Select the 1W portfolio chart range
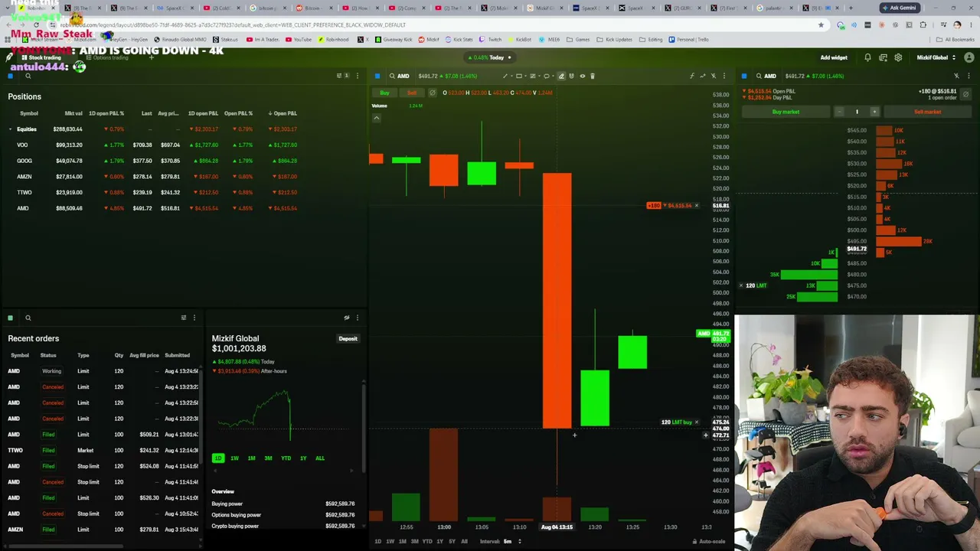 click(x=234, y=458)
